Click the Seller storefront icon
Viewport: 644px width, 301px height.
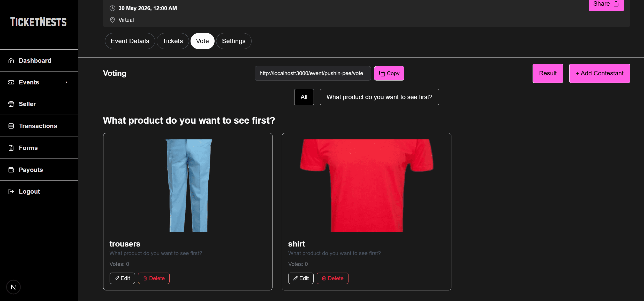point(11,104)
